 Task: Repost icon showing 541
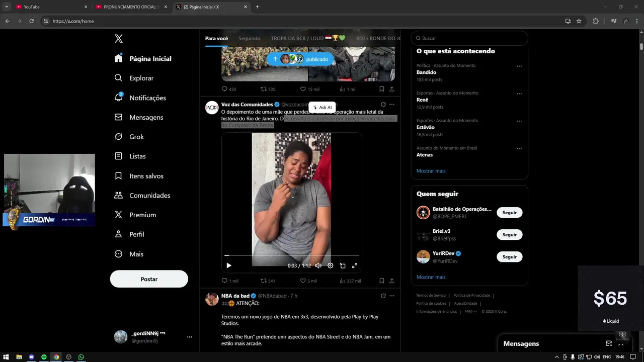[x=264, y=281]
